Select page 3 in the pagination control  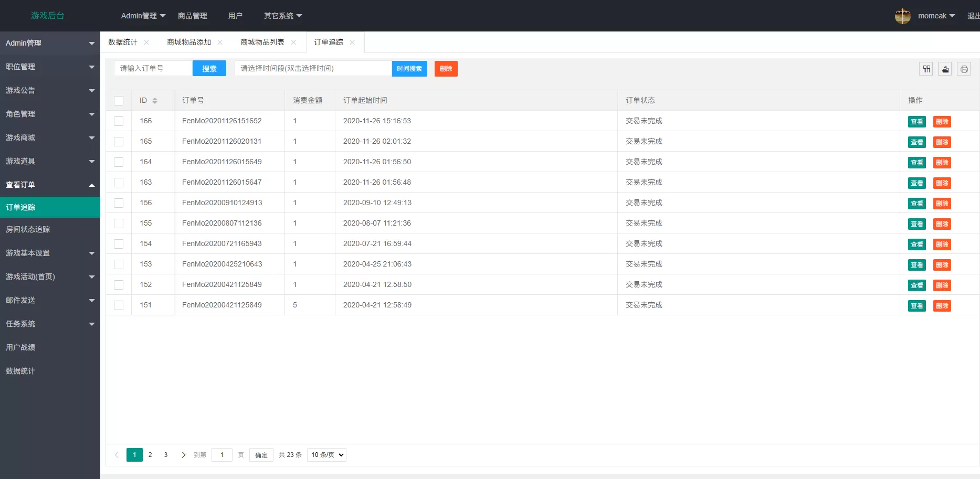click(x=165, y=454)
